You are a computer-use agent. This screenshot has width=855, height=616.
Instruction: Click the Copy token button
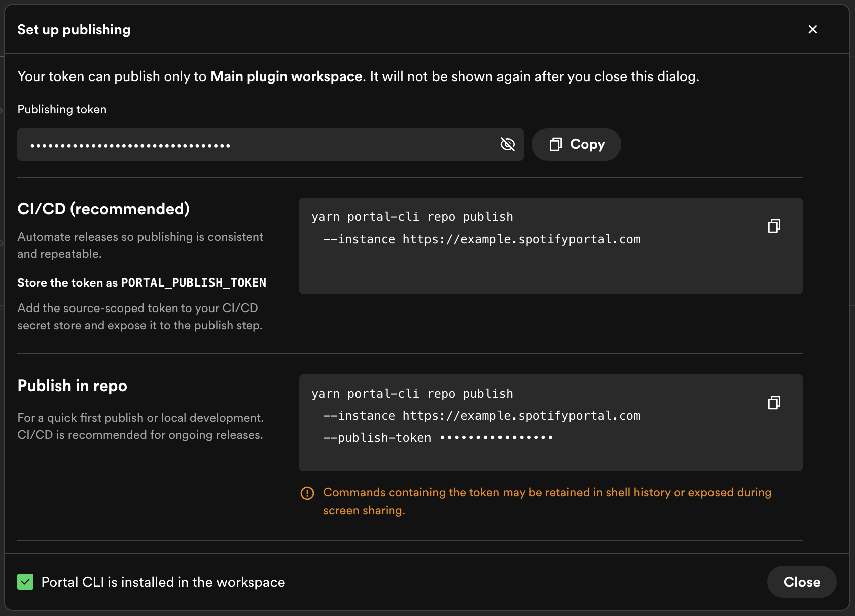pyautogui.click(x=576, y=144)
